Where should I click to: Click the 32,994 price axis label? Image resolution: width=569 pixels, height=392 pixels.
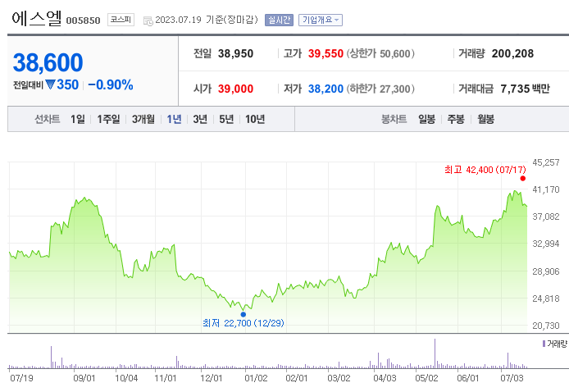pyautogui.click(x=546, y=244)
